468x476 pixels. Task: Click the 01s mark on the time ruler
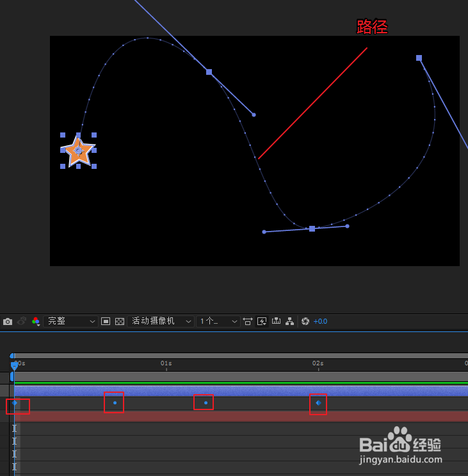(166, 363)
